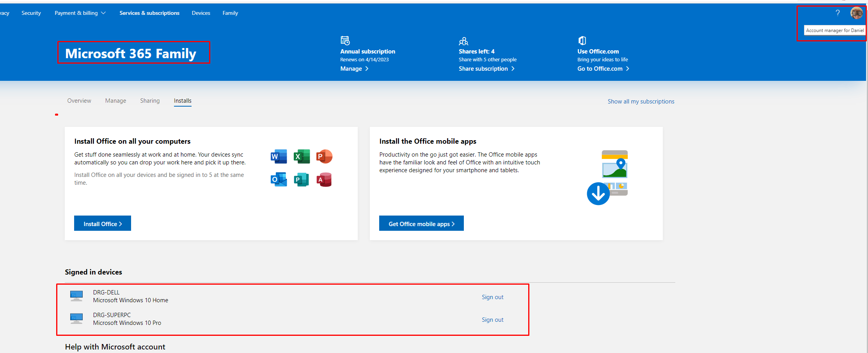868x353 pixels.
Task: Click Manage link under Annual subscription
Action: point(354,69)
